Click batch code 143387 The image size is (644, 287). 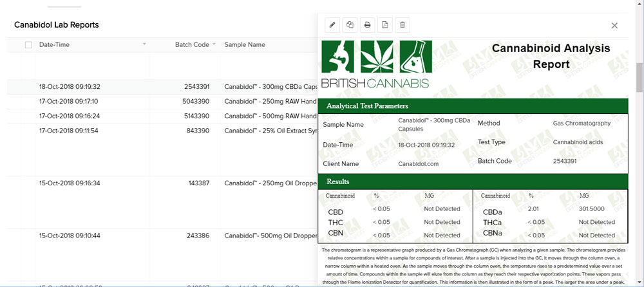click(x=199, y=183)
